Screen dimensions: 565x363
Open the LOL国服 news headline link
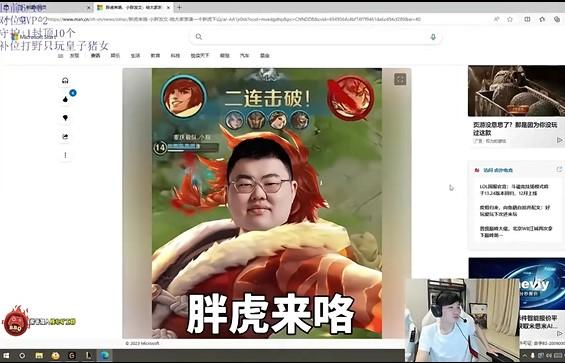pyautogui.click(x=514, y=190)
